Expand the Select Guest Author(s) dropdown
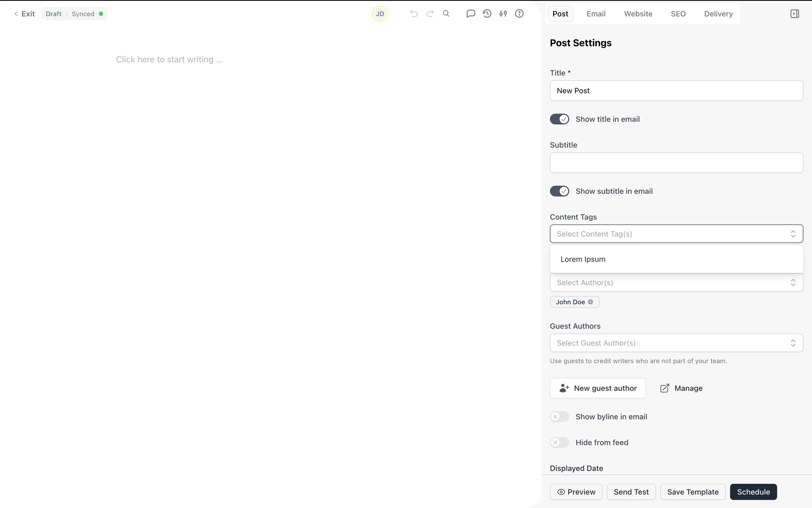The height and width of the screenshot is (508, 812). [x=676, y=343]
